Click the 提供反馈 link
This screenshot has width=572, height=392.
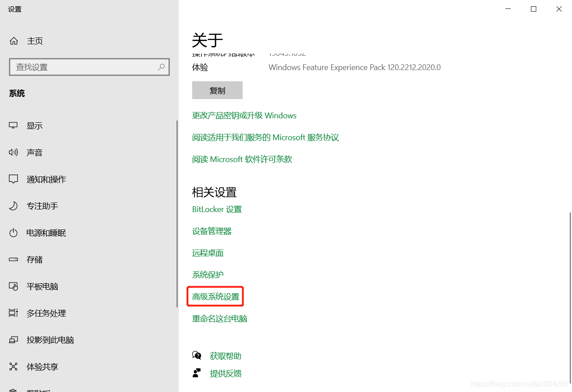point(226,374)
